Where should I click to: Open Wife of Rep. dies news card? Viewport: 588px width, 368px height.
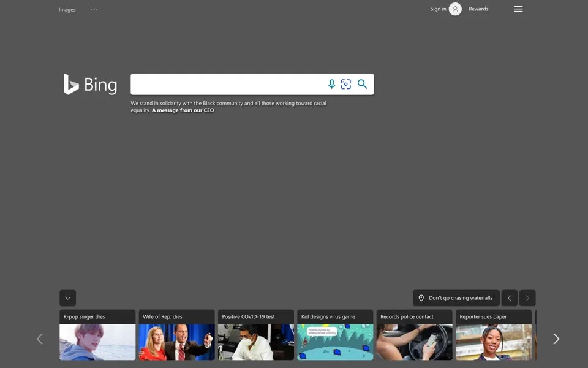[176, 335]
